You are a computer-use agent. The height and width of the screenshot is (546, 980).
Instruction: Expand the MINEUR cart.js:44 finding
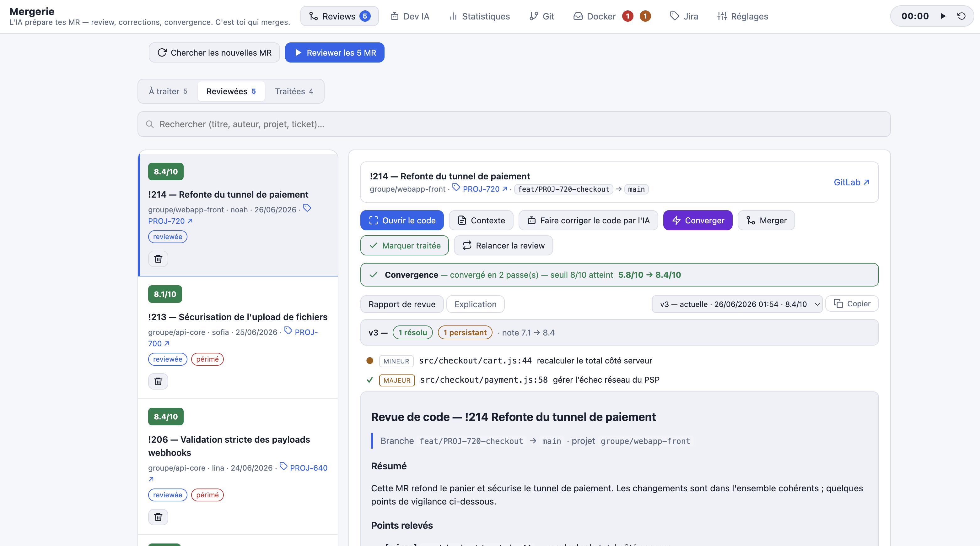coord(509,361)
